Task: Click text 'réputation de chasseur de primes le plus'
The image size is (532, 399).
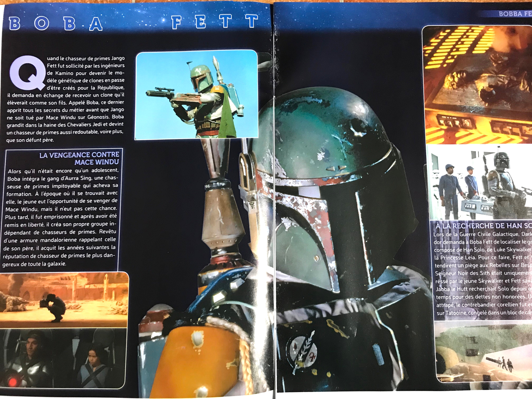Action: click(x=52, y=256)
